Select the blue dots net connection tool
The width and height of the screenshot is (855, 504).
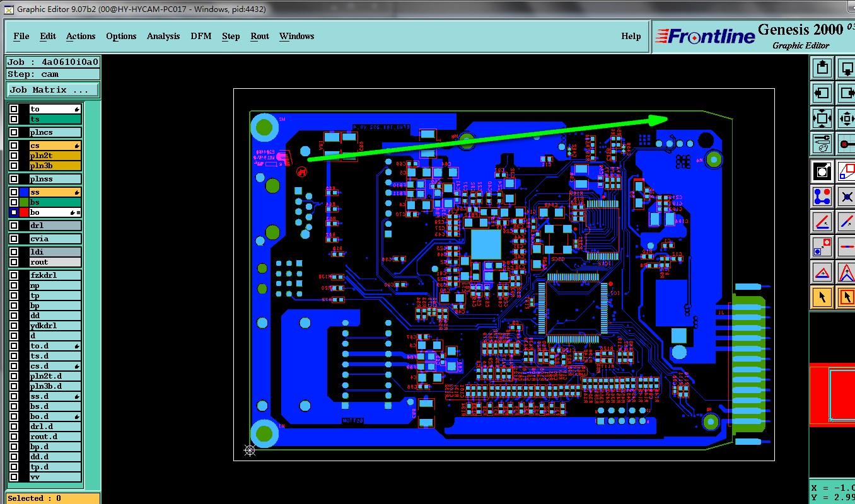pos(822,196)
